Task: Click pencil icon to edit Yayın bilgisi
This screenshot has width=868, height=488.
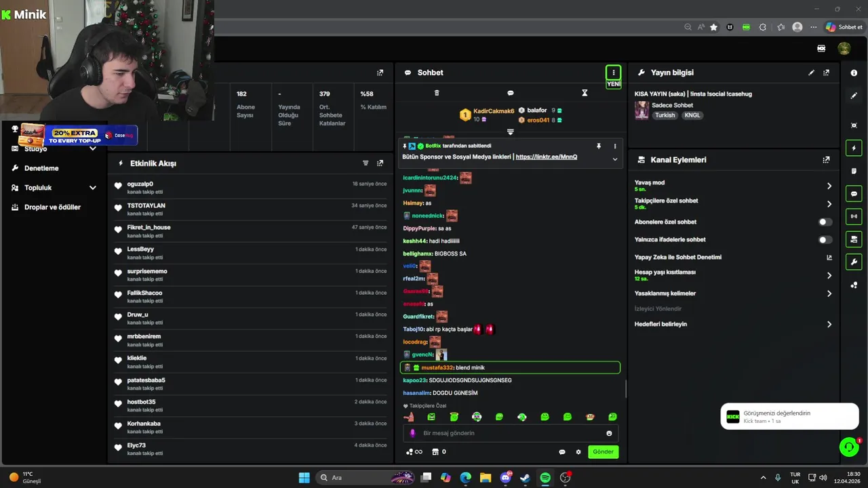Action: click(811, 73)
